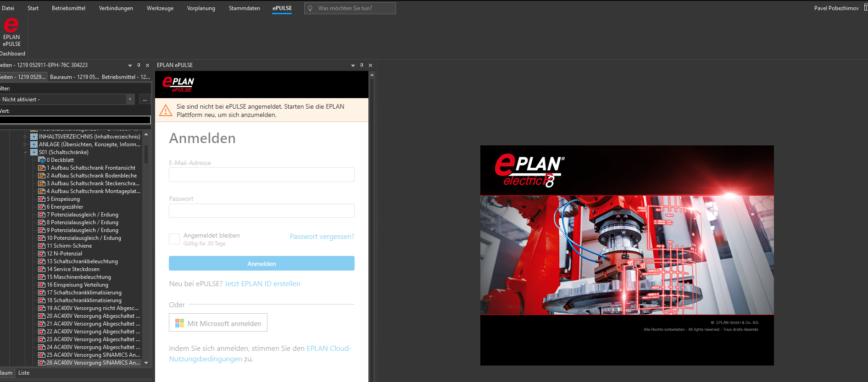Expand the ANLAGE tree node

[26, 144]
